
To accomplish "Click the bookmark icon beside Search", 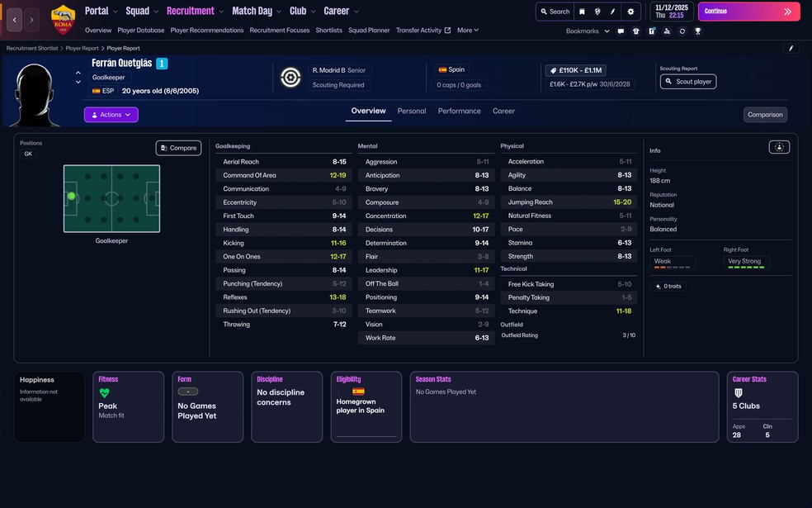I will 582,12.
